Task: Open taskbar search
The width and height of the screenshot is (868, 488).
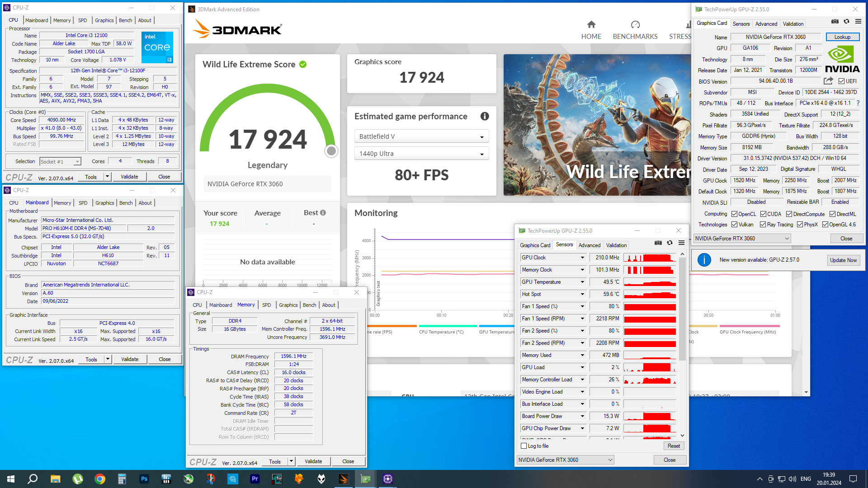Action: 33,479
